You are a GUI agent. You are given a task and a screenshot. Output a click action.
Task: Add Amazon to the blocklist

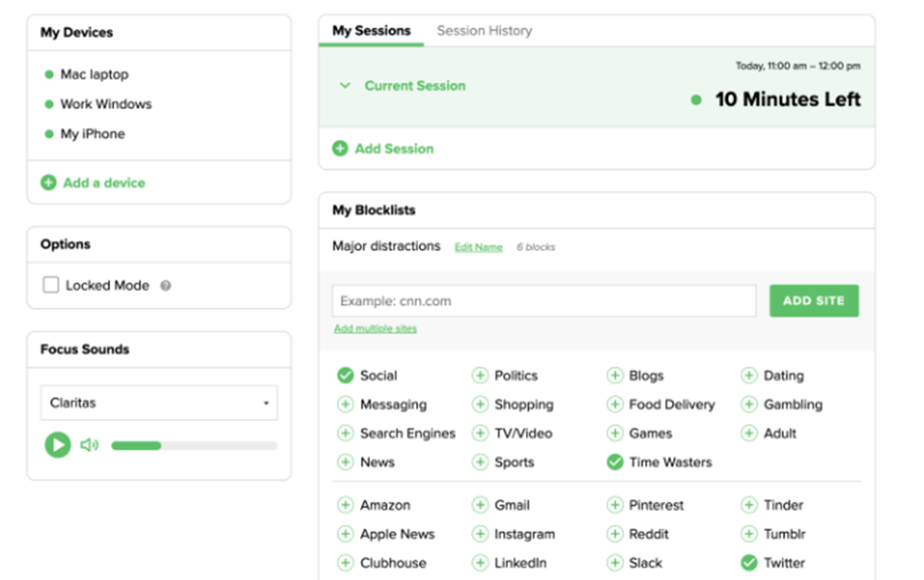pos(346,506)
